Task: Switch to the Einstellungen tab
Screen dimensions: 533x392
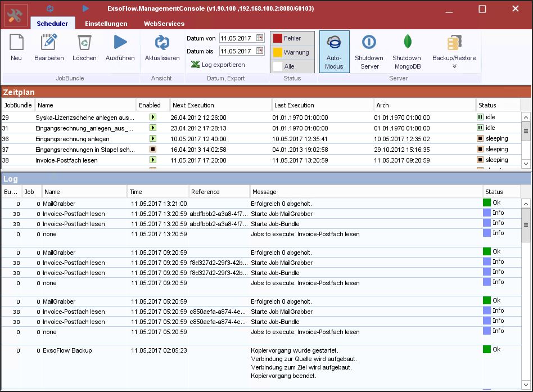Action: coord(106,24)
